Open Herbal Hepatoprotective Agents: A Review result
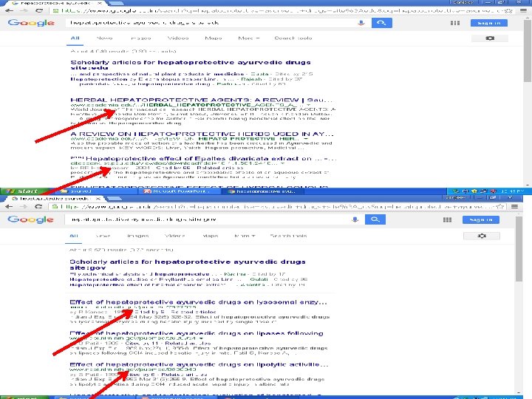Screen dimensions: 532x399 click(202, 100)
